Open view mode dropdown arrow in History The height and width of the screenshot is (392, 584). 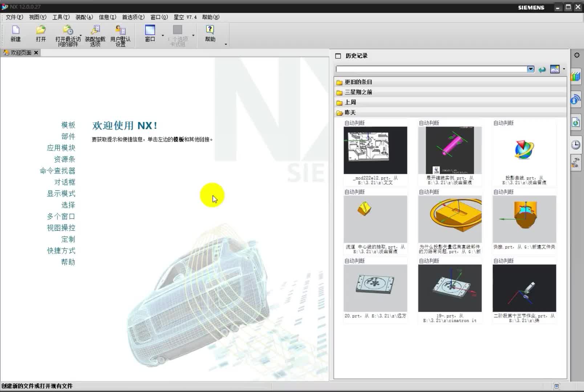click(x=564, y=69)
